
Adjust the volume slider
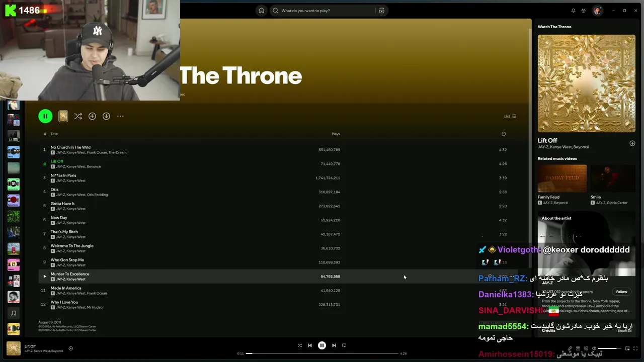click(x=609, y=348)
